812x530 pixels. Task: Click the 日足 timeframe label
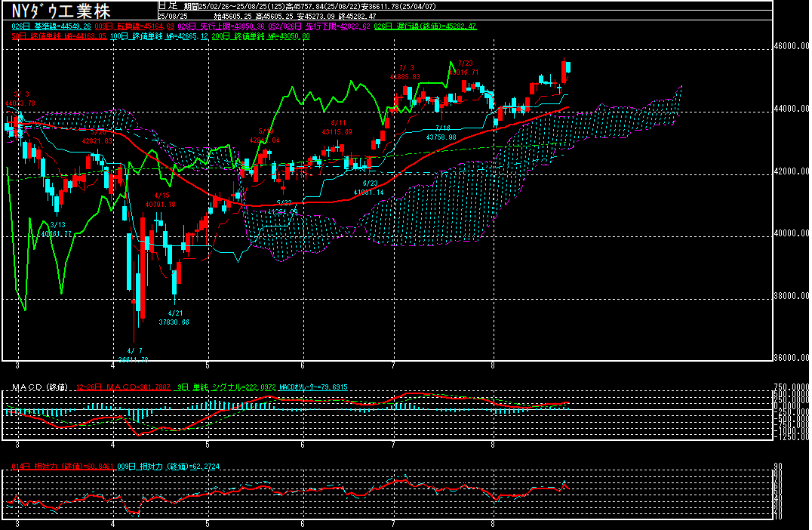[168, 6]
